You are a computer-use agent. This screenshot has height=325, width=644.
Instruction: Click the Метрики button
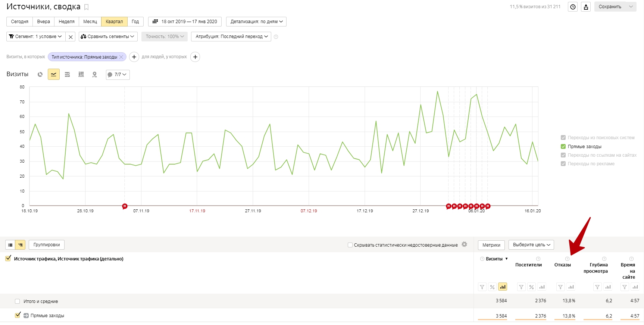click(491, 245)
